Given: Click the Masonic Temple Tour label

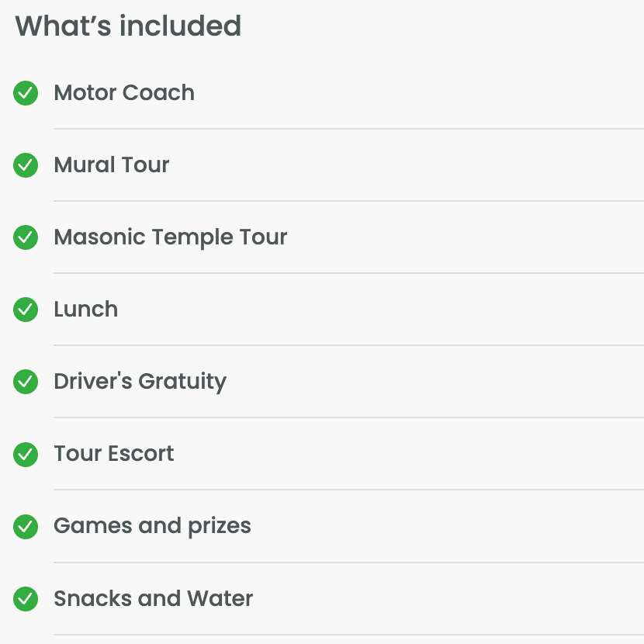Looking at the screenshot, I should (x=170, y=237).
